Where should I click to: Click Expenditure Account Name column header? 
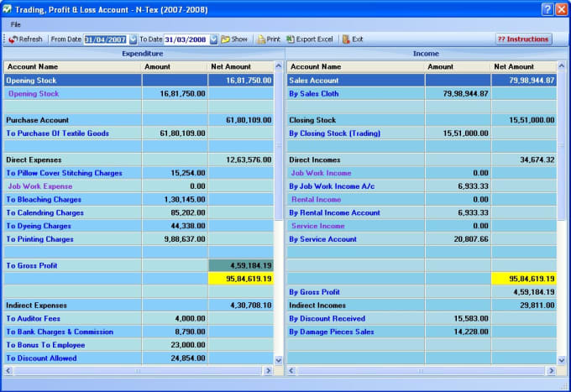click(x=72, y=66)
